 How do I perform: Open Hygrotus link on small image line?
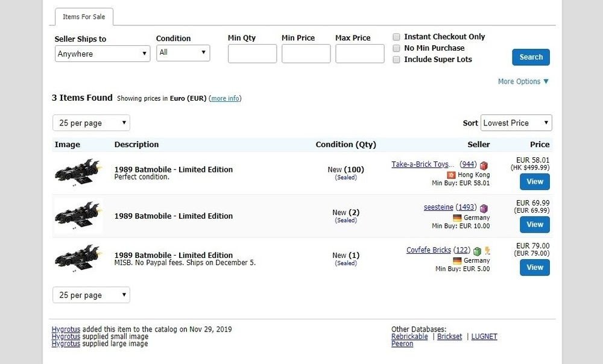point(66,336)
